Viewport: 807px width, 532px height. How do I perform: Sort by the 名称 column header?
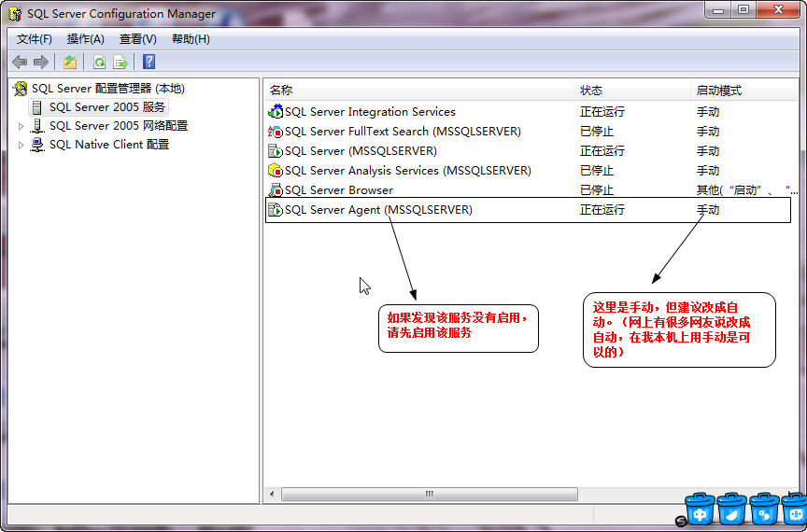click(418, 90)
